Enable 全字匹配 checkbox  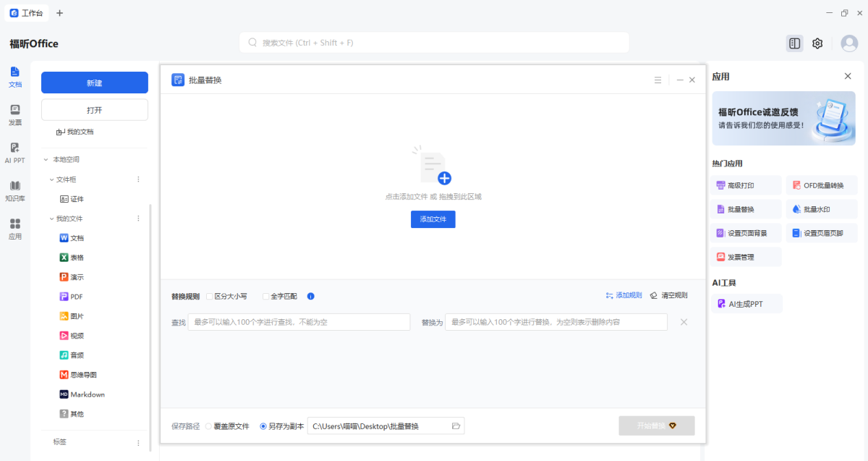tap(265, 296)
